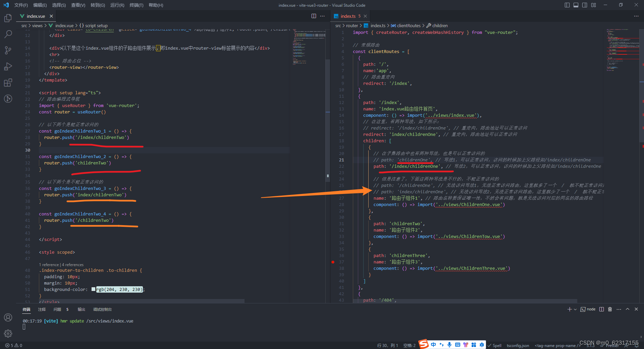Show the '1 reference' code lens
Screen dimensions: 644x349
point(49,265)
